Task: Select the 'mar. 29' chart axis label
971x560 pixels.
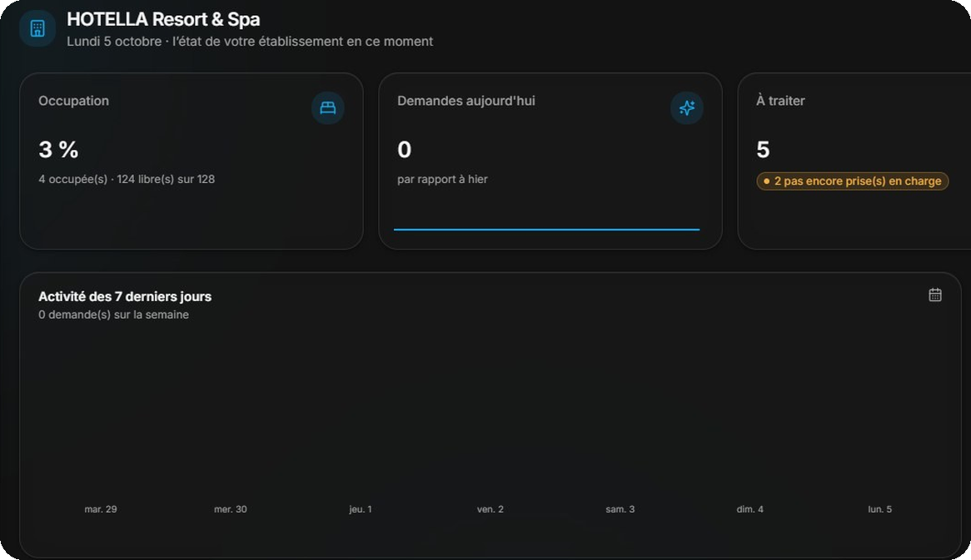Action: [101, 509]
